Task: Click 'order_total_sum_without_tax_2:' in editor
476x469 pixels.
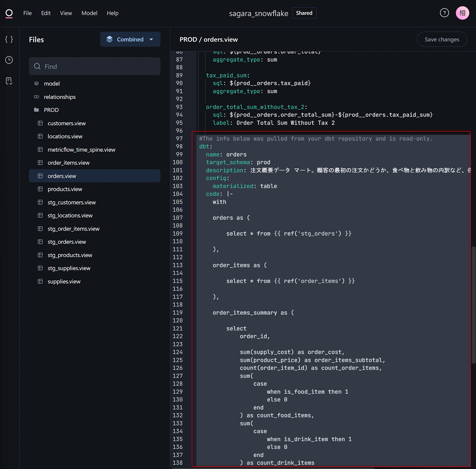Action: (257, 107)
